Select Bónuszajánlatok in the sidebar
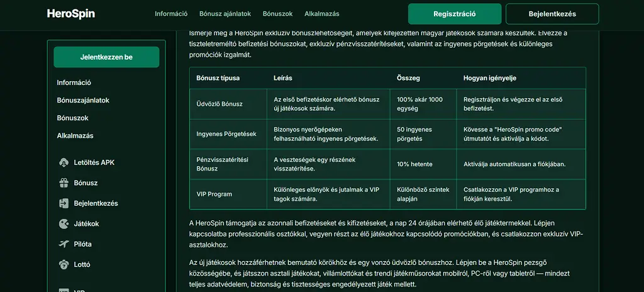Image resolution: width=644 pixels, height=292 pixels. [x=83, y=100]
